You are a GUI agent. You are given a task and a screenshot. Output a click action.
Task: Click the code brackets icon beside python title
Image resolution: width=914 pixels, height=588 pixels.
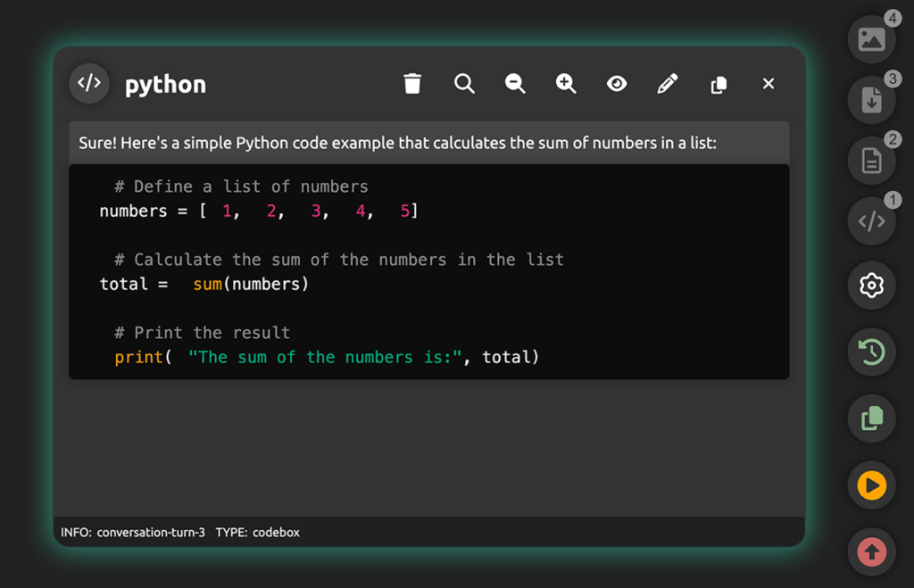pyautogui.click(x=89, y=83)
